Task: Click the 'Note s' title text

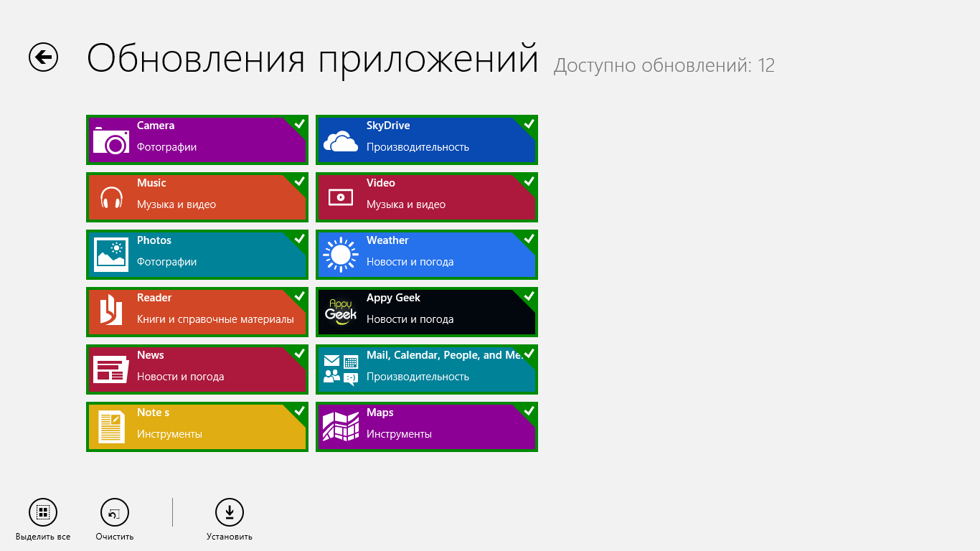Action: tap(154, 413)
